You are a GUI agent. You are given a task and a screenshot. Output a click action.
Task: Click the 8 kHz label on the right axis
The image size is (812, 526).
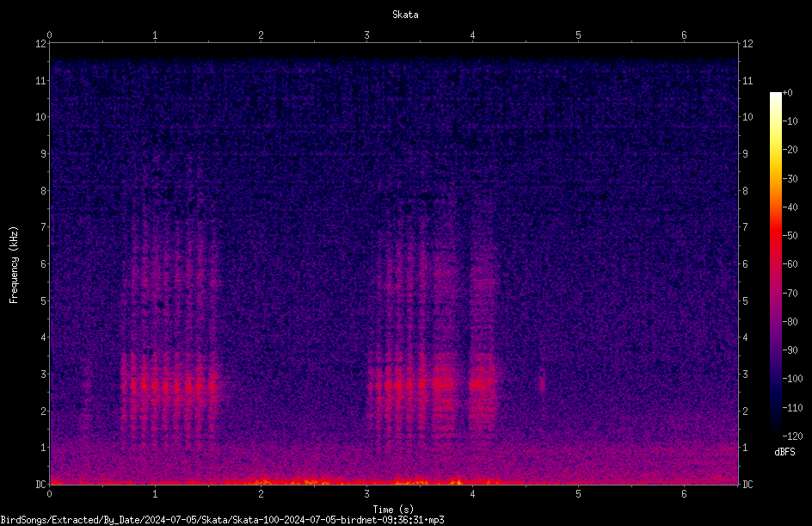(745, 191)
